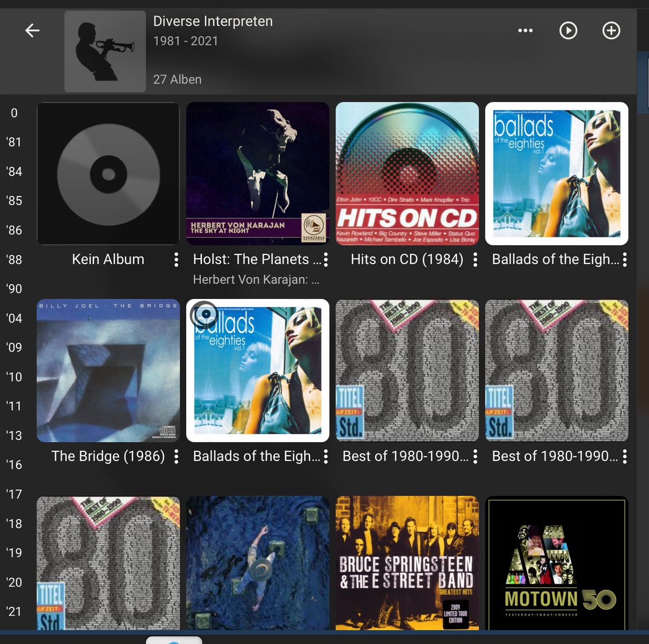Jump to year '16 in index
This screenshot has width=649, height=644.
click(x=14, y=465)
